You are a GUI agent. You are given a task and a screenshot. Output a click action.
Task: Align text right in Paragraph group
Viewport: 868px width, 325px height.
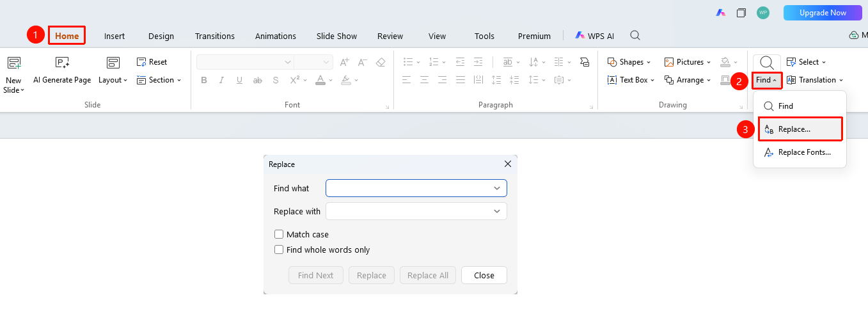coord(442,80)
